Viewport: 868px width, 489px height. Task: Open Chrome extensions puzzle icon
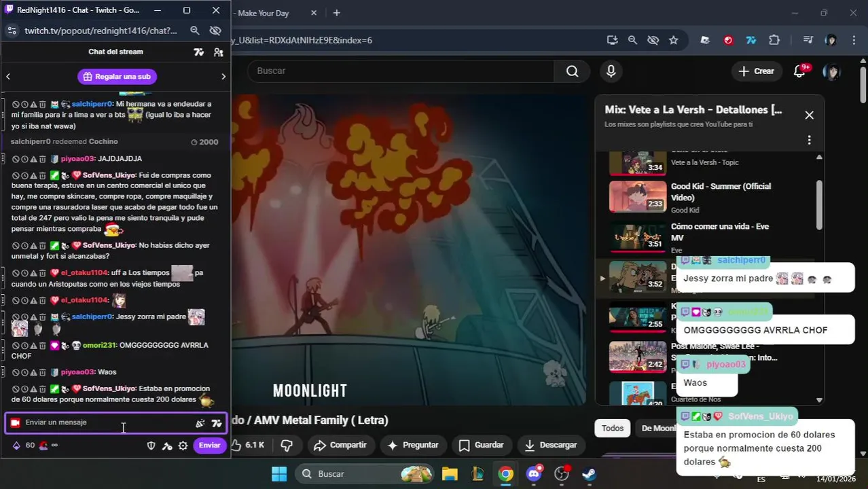[x=774, y=40]
